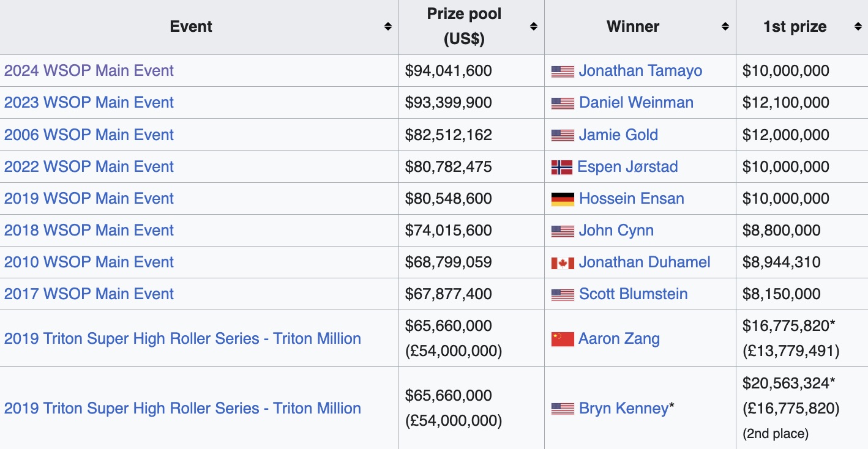This screenshot has width=868, height=449.
Task: Click the Prize pool (US$) header
Action: (464, 27)
